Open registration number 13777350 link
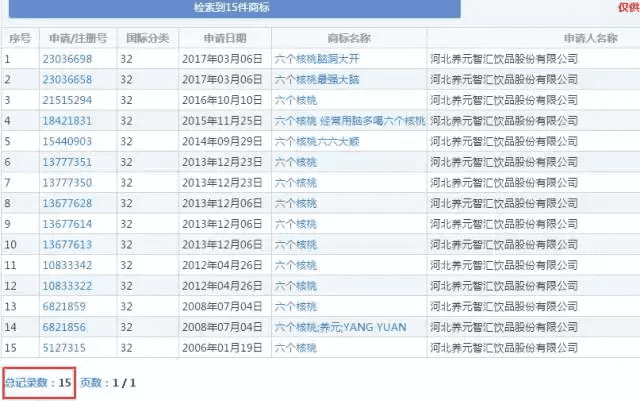This screenshot has height=404, width=640. [x=67, y=183]
